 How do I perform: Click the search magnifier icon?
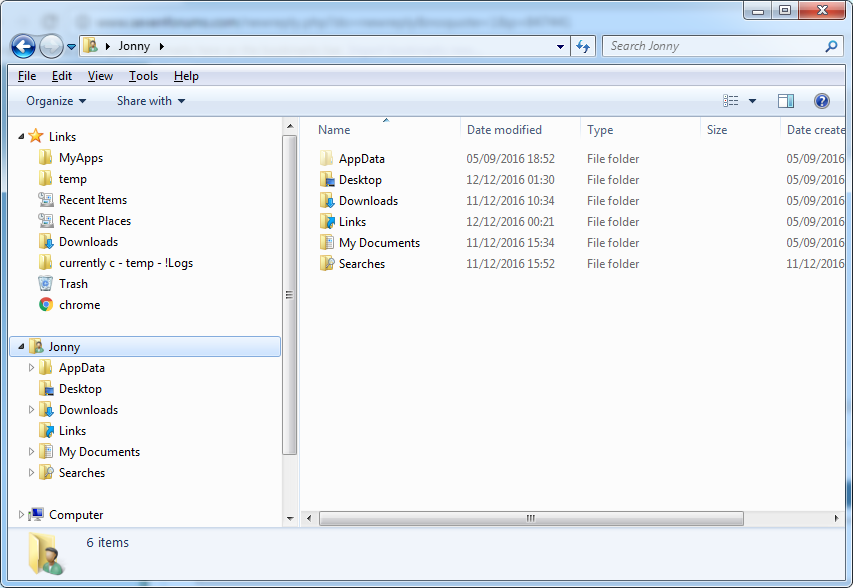831,46
